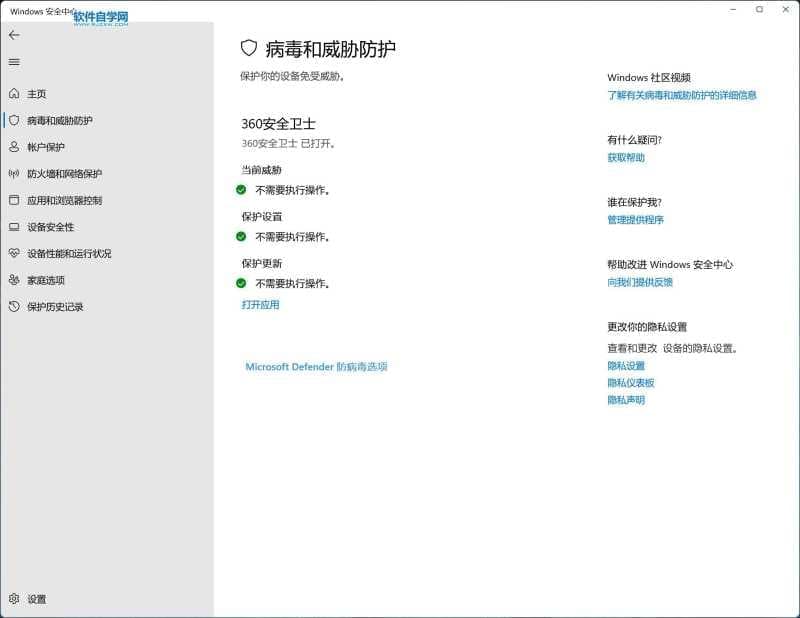Click the 家庭选项 family icon
Viewport: 800px width, 618px height.
(x=14, y=280)
